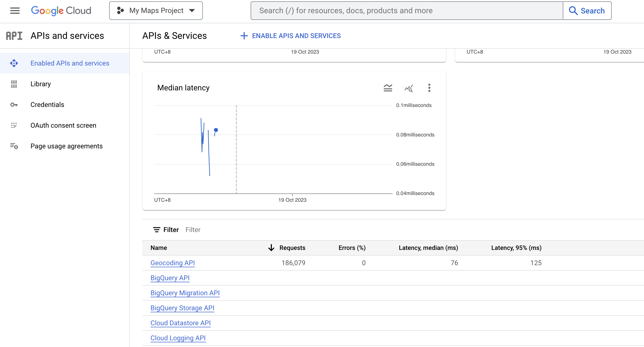
Task: Click the Page usage agreements icon
Action: (14, 146)
